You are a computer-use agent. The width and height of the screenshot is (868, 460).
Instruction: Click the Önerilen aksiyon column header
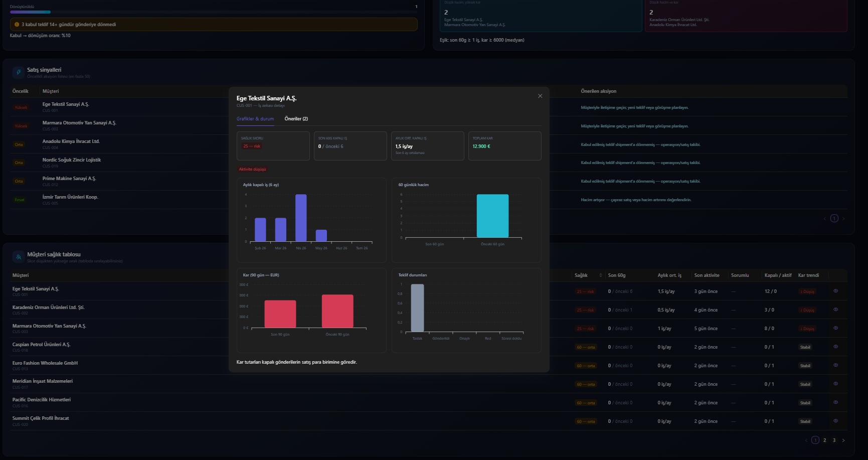pyautogui.click(x=599, y=91)
